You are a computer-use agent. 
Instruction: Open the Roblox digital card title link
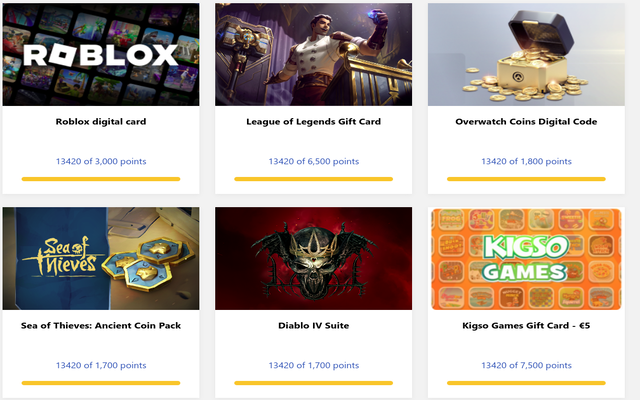click(x=100, y=122)
